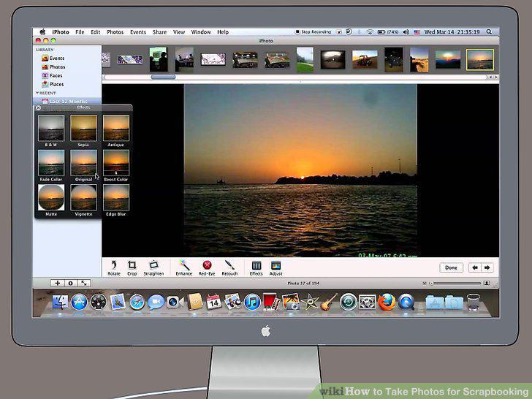Viewport: 532px width, 399px height.
Task: Apply the Edge Blur effect
Action: tap(116, 200)
